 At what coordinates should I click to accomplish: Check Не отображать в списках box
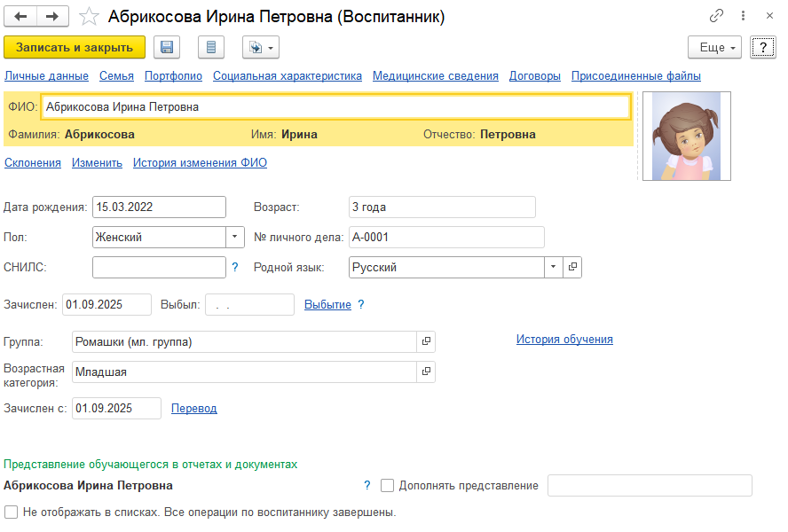point(11,512)
